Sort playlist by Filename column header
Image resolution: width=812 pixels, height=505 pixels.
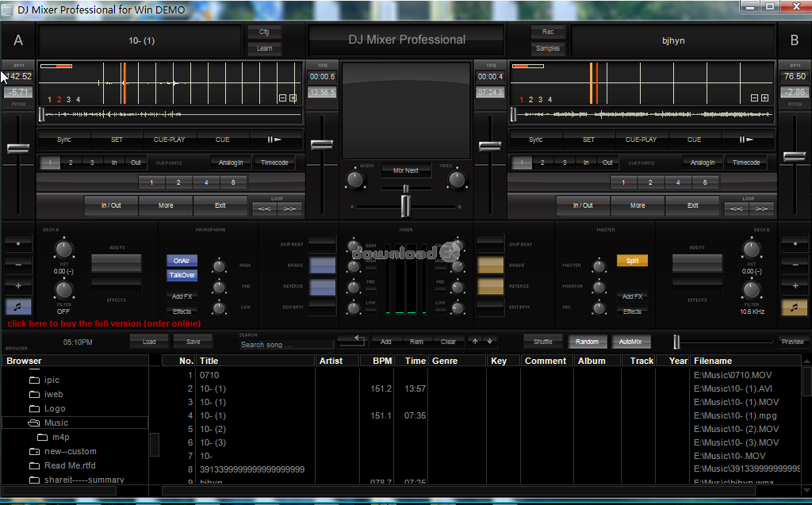point(745,361)
